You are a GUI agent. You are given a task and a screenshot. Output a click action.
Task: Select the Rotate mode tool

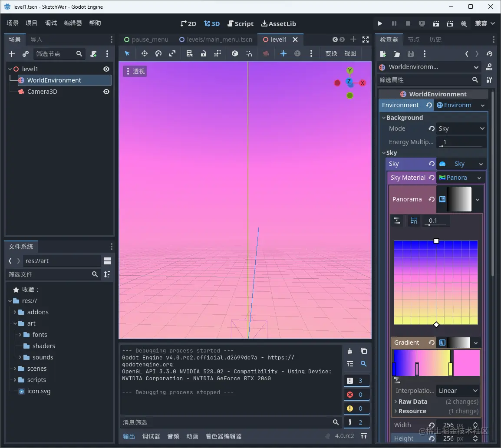click(158, 53)
